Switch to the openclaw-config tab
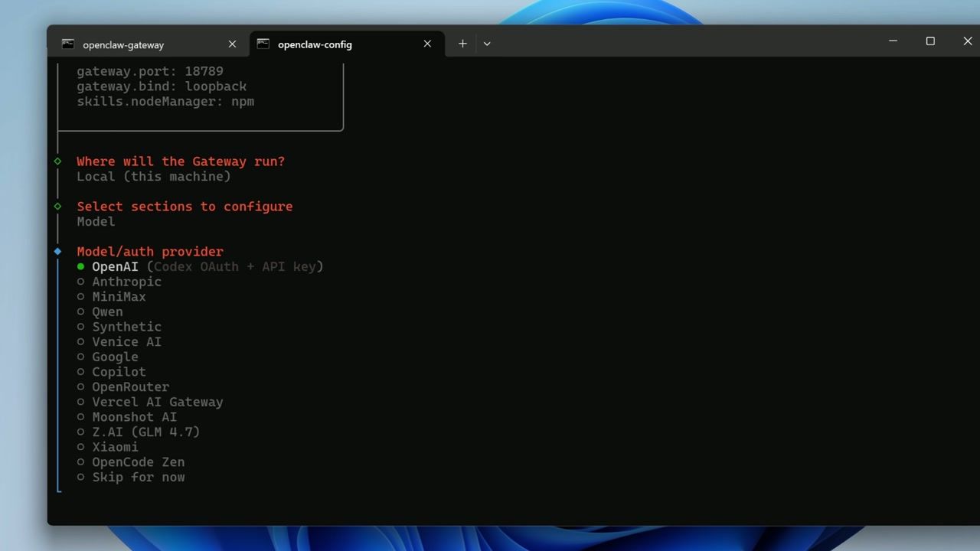The height and width of the screenshot is (551, 980). coord(315,44)
